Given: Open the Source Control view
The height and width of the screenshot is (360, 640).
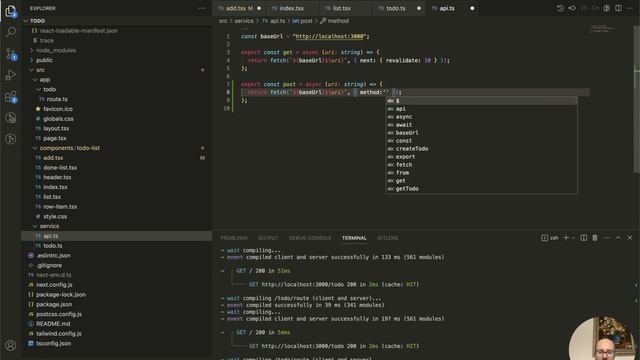Looking at the screenshot, I should tap(11, 53).
